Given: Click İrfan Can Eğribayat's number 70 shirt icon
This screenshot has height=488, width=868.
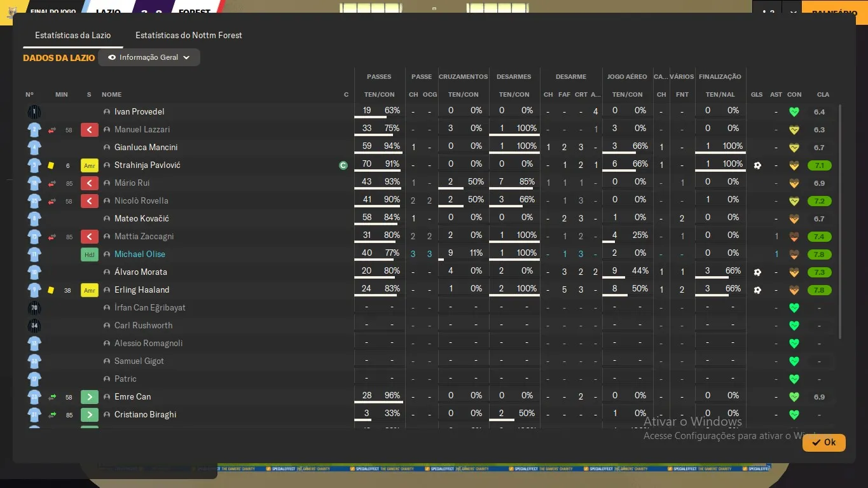Looking at the screenshot, I should click(34, 308).
